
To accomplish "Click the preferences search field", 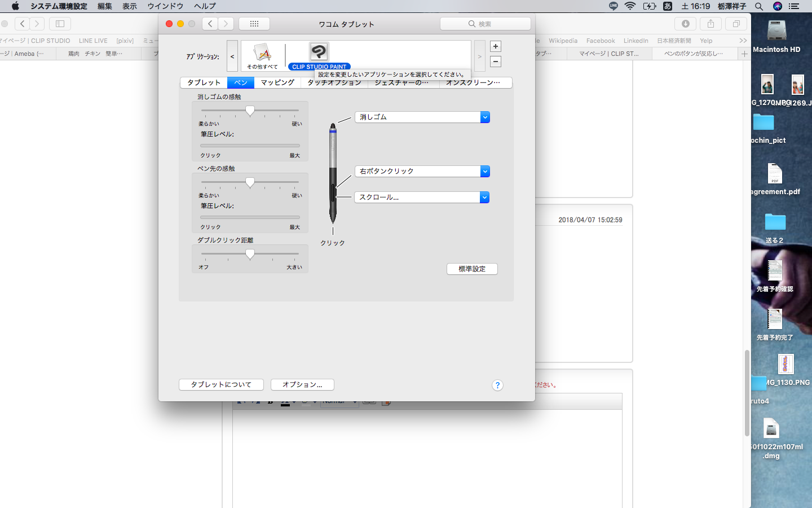I will [x=486, y=24].
